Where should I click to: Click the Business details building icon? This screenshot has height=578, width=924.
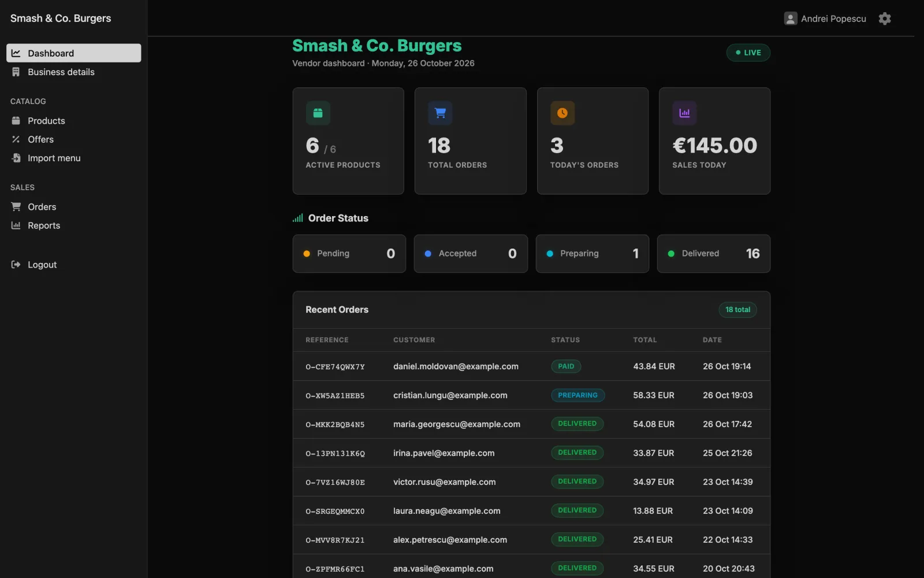pyautogui.click(x=16, y=72)
